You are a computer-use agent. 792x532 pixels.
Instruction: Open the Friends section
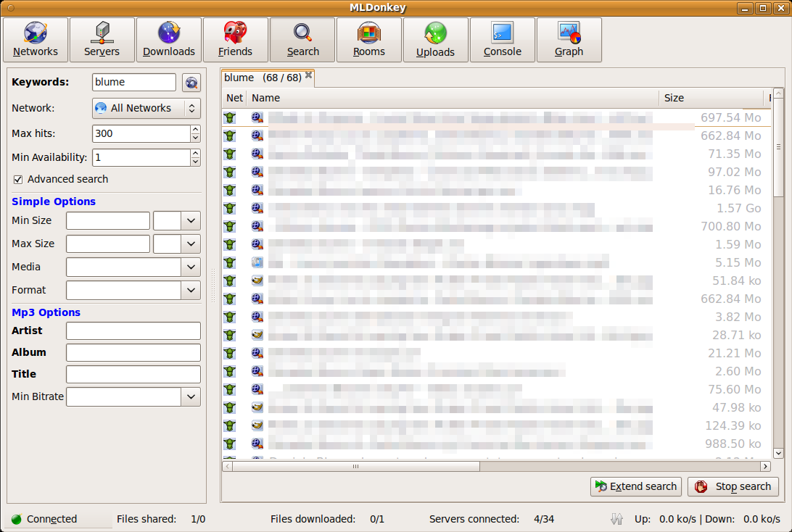[236, 40]
